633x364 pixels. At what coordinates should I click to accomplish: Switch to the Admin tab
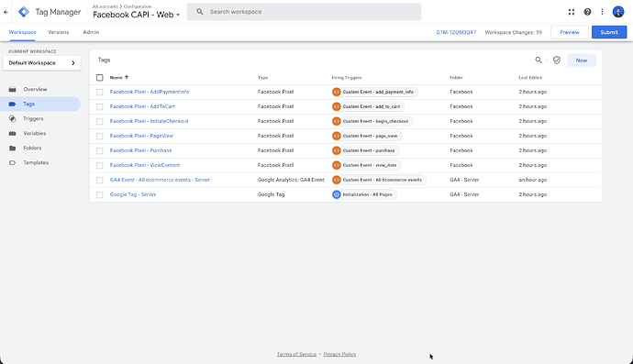91,32
